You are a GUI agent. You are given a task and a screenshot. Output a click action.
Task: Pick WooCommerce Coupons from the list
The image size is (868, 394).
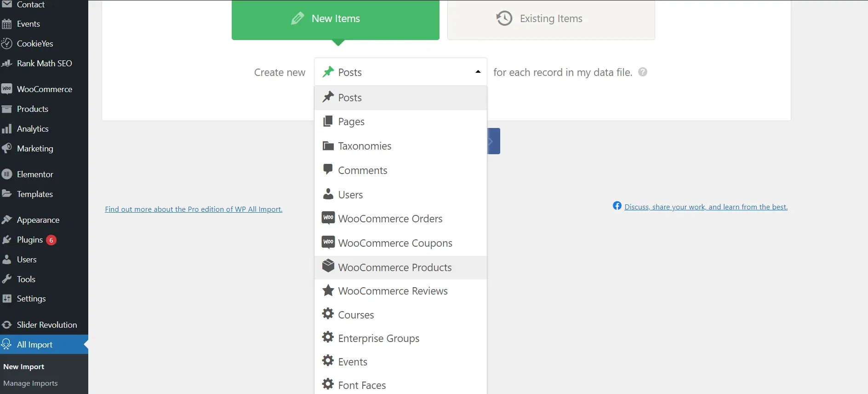(x=400, y=243)
